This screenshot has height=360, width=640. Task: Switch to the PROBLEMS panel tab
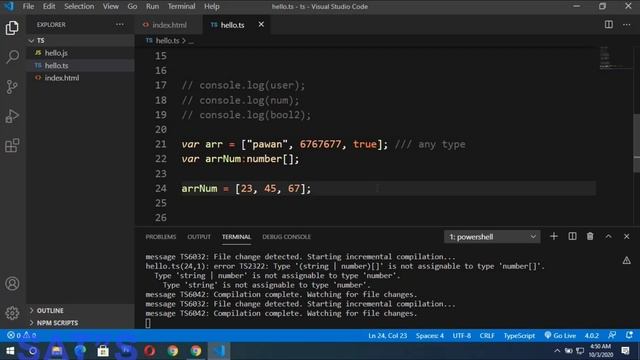(x=161, y=237)
